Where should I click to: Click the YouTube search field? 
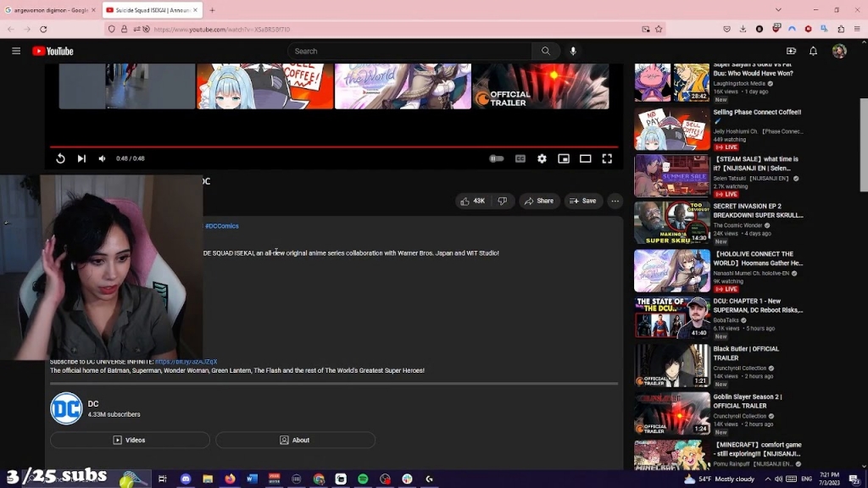409,51
